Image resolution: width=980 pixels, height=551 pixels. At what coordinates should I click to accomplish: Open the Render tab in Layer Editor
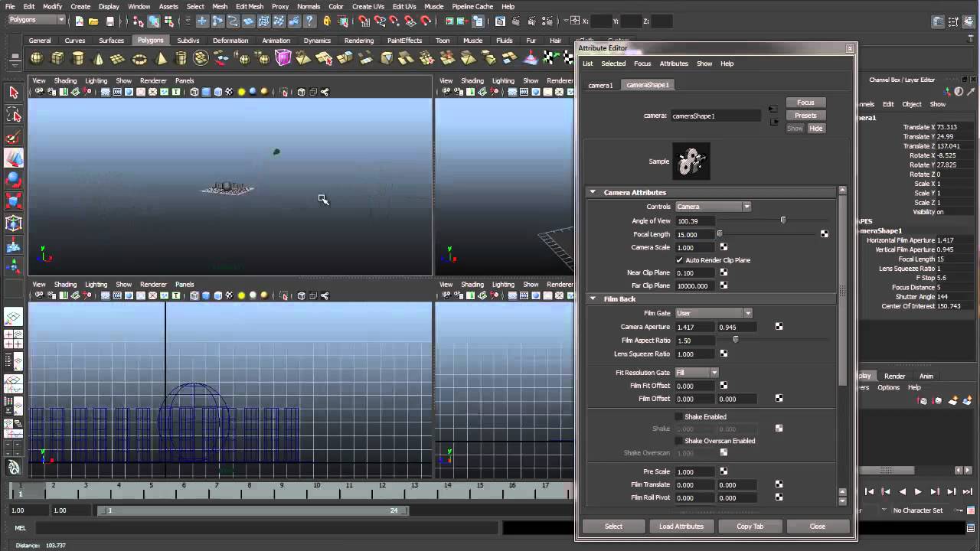(894, 376)
